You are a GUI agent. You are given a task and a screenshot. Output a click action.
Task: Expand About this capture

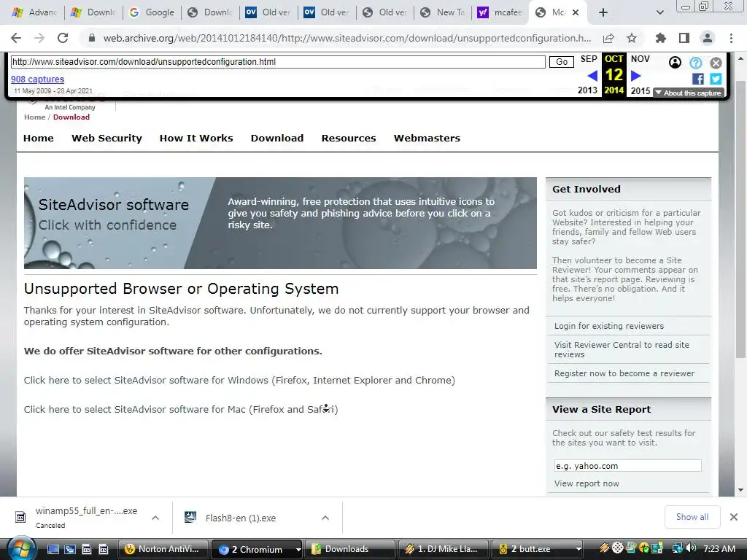click(x=689, y=93)
